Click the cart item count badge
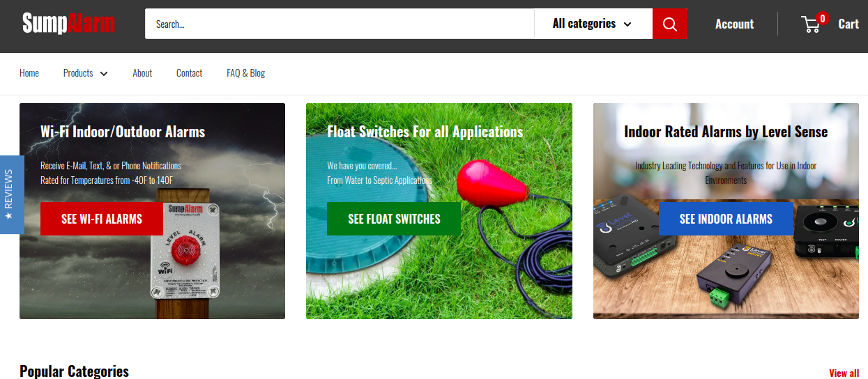Screen dimensions: 868x379 pyautogui.click(x=823, y=19)
